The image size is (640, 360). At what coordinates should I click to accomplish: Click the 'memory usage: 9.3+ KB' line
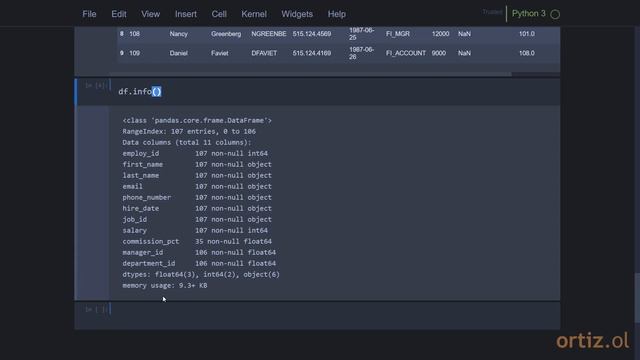coord(165,285)
